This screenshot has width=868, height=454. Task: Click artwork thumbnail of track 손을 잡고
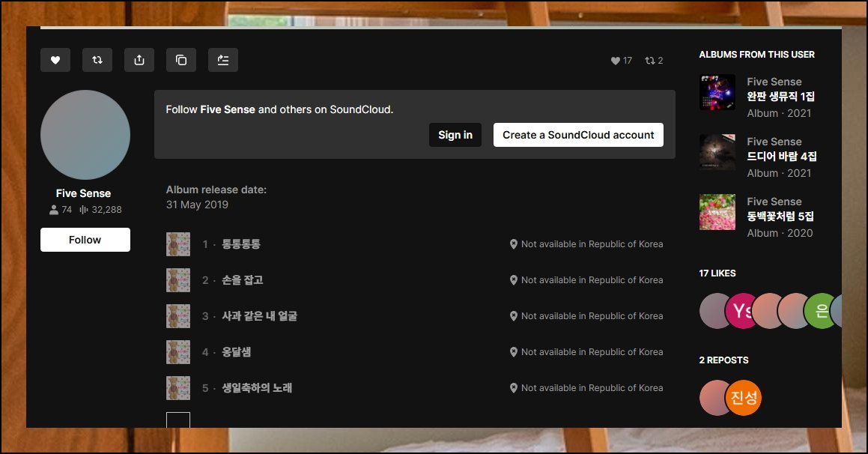178,280
